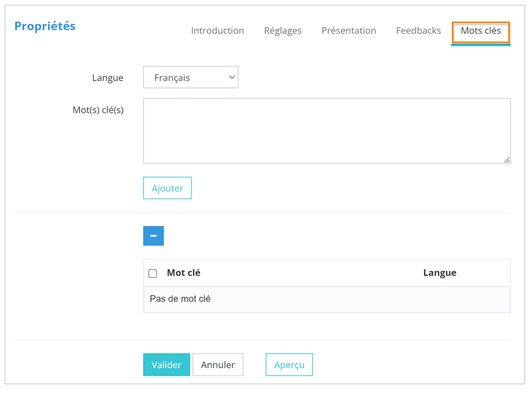Go to the Présentation tab
The height and width of the screenshot is (394, 532).
click(x=348, y=31)
